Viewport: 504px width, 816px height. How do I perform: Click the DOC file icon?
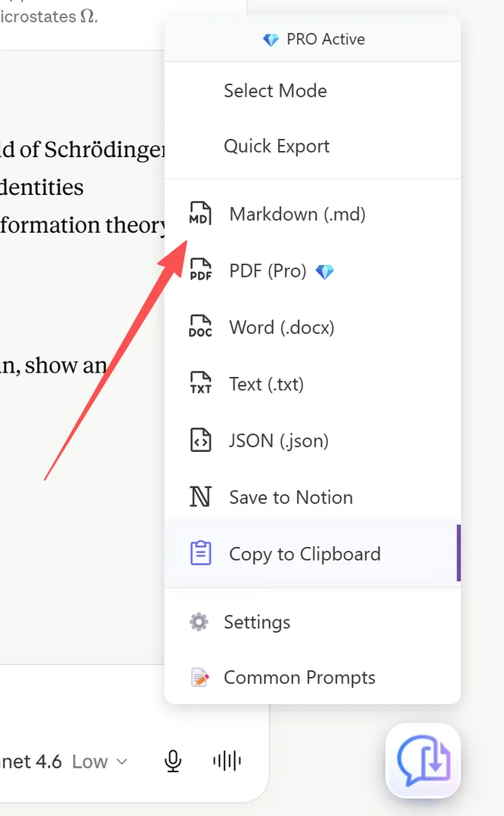200,327
